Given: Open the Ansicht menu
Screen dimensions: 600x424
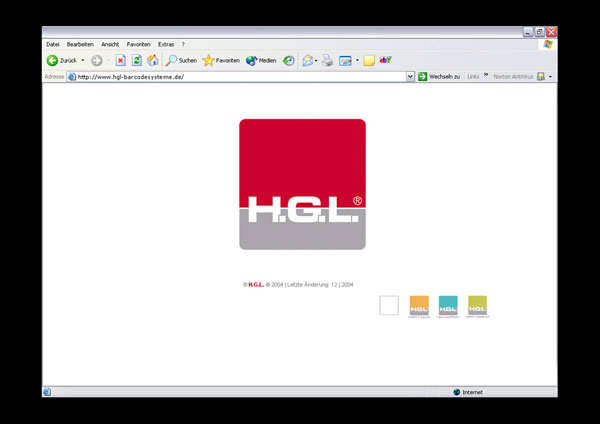Looking at the screenshot, I should pyautogui.click(x=110, y=44).
